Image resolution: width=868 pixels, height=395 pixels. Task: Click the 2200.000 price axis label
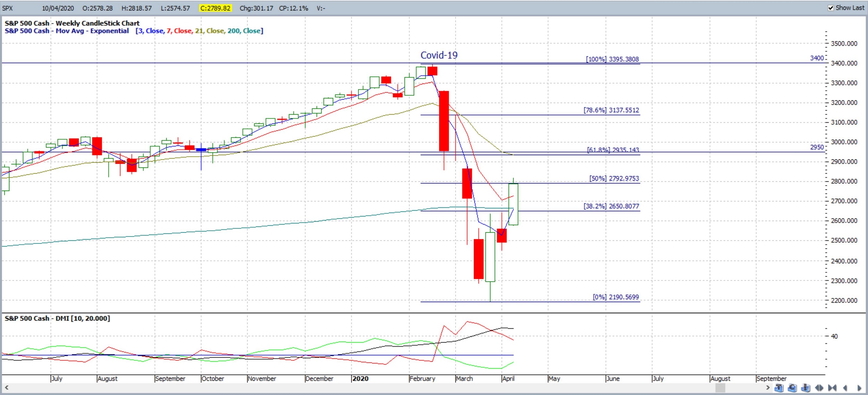(x=844, y=301)
